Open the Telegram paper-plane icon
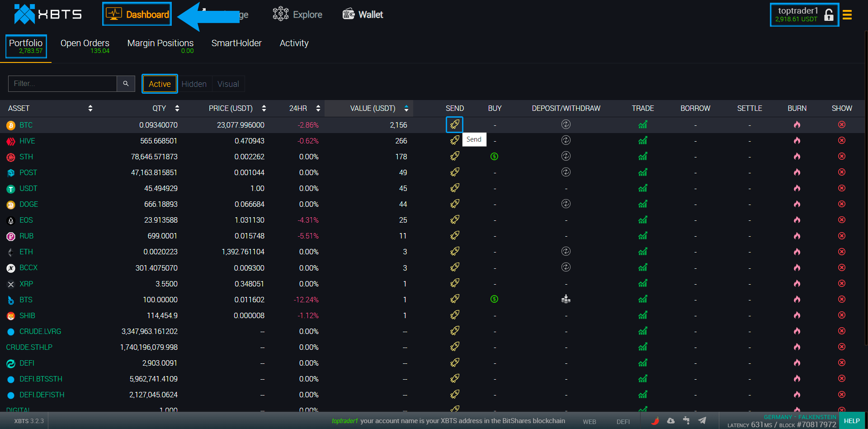This screenshot has height=429, width=868. (x=702, y=421)
